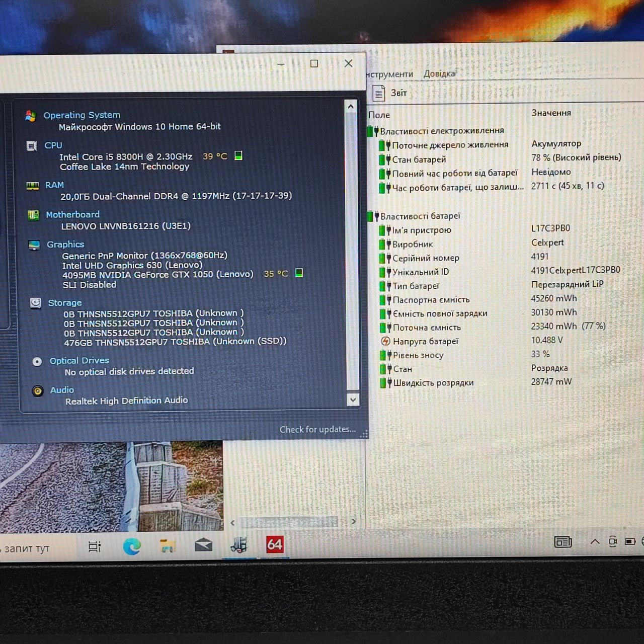This screenshot has width=644, height=644.
Task: Click the green GTX 1050 temperature indicator
Action: (x=299, y=273)
